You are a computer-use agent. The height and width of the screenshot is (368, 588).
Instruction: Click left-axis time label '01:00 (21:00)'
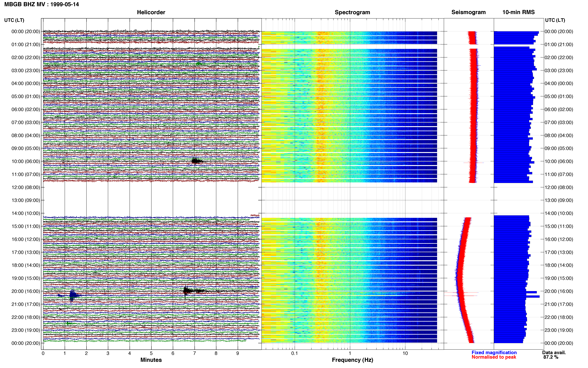coord(26,45)
